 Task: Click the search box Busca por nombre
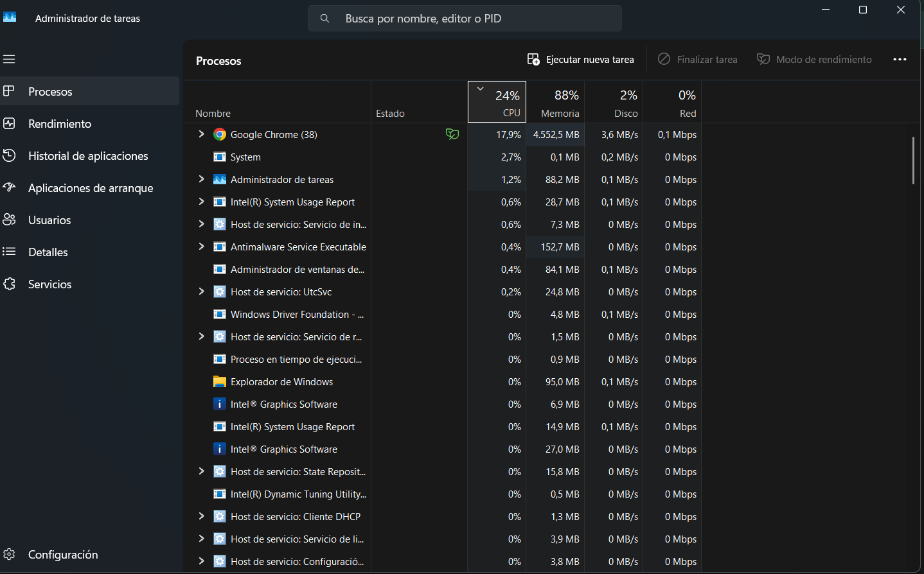pos(465,19)
